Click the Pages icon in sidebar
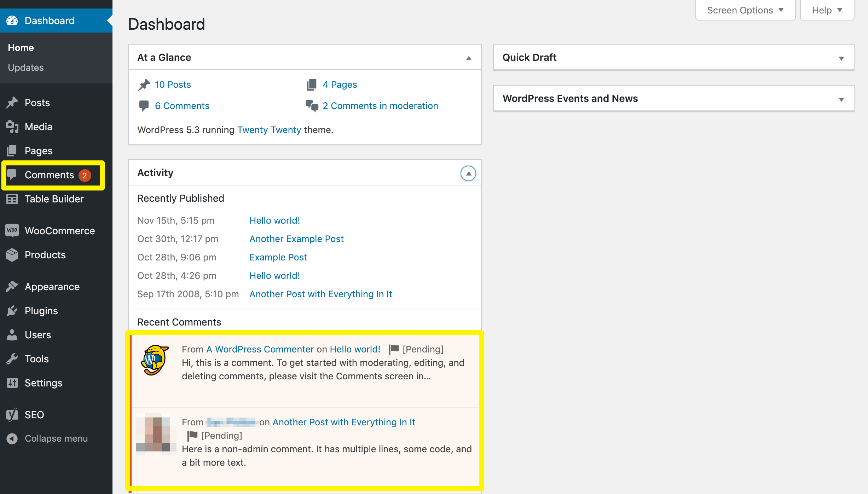Screen dimensions: 868x494 click(12, 151)
